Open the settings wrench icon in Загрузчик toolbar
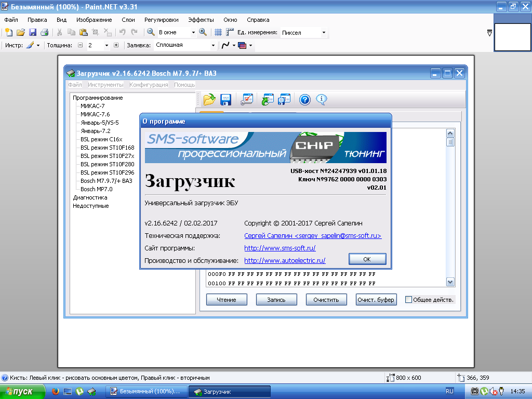The image size is (532, 399). click(x=247, y=99)
